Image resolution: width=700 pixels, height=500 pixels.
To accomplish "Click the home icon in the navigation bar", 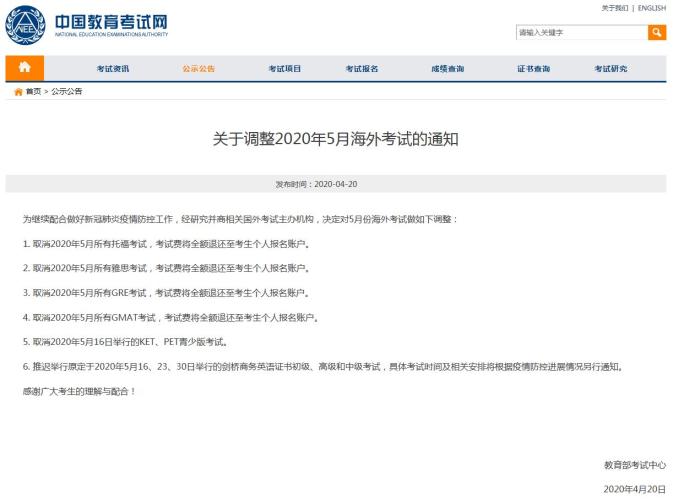I will (x=25, y=68).
